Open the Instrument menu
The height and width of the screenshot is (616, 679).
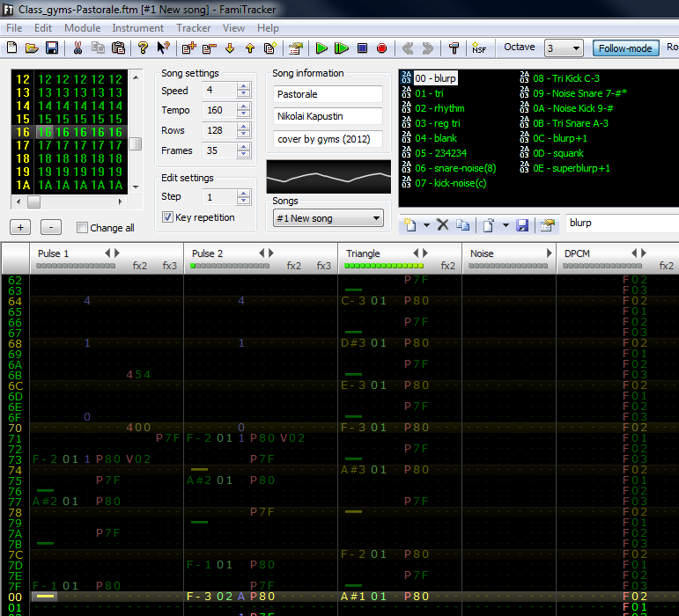(x=137, y=28)
